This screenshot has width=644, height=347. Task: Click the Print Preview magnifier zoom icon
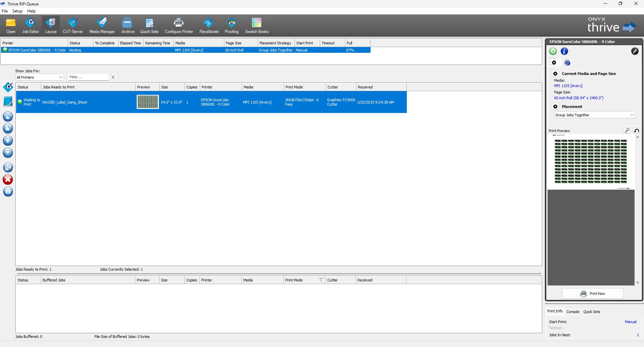pyautogui.click(x=627, y=130)
